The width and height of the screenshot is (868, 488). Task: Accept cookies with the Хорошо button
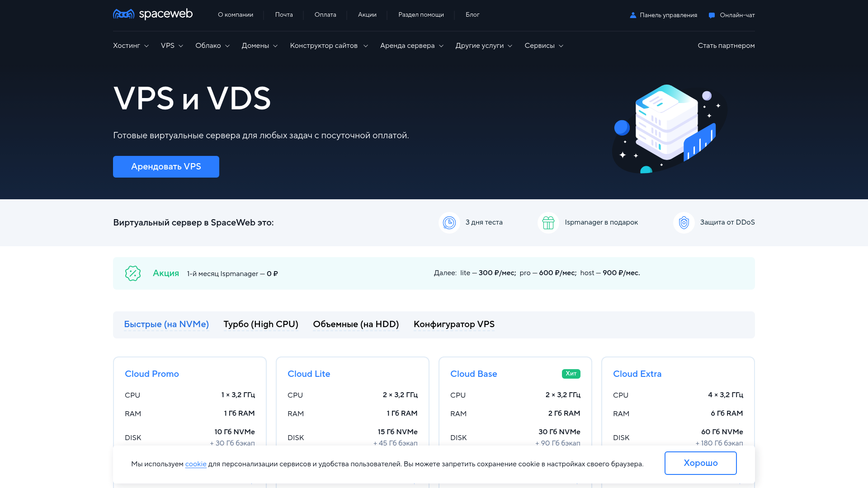click(700, 463)
